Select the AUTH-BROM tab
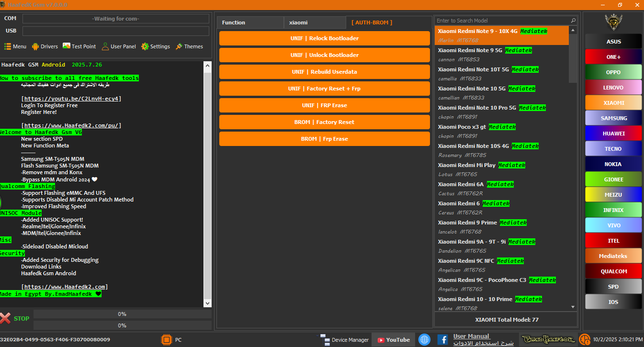Viewport: 644px width, 347px height. (372, 22)
